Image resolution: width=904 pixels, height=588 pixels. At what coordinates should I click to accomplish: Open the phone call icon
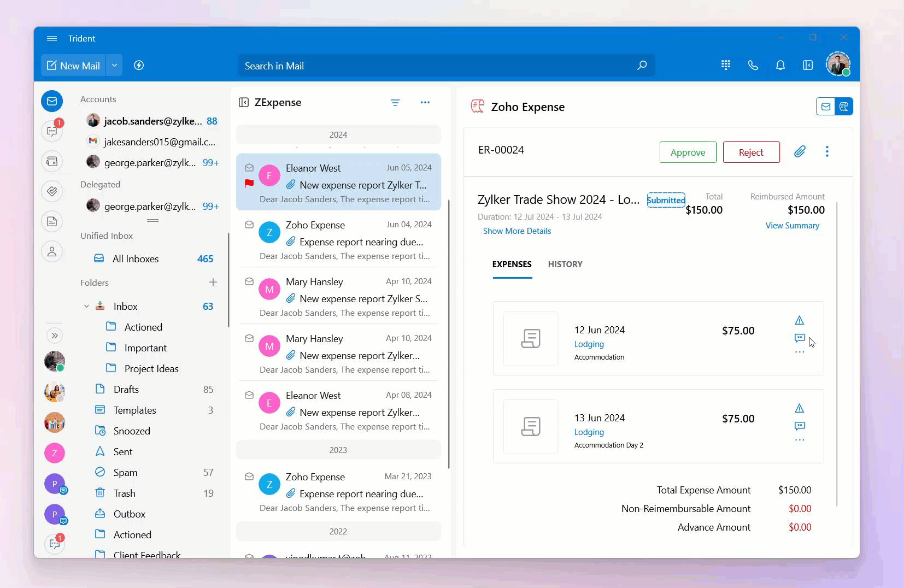753,65
